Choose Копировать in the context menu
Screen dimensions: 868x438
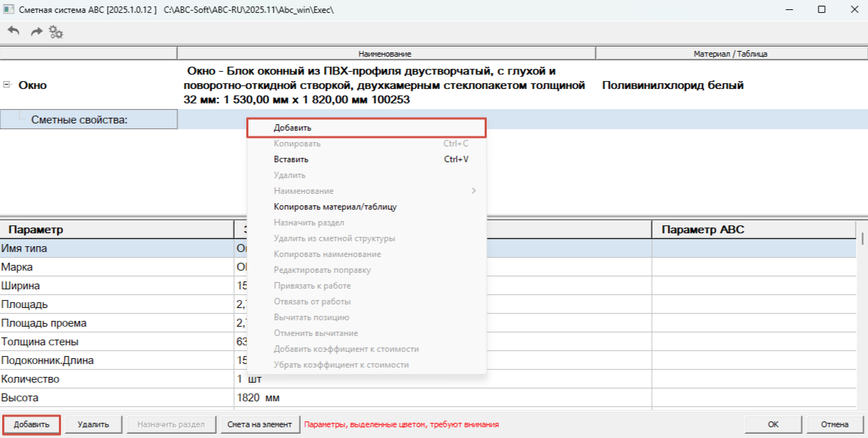pyautogui.click(x=366, y=144)
